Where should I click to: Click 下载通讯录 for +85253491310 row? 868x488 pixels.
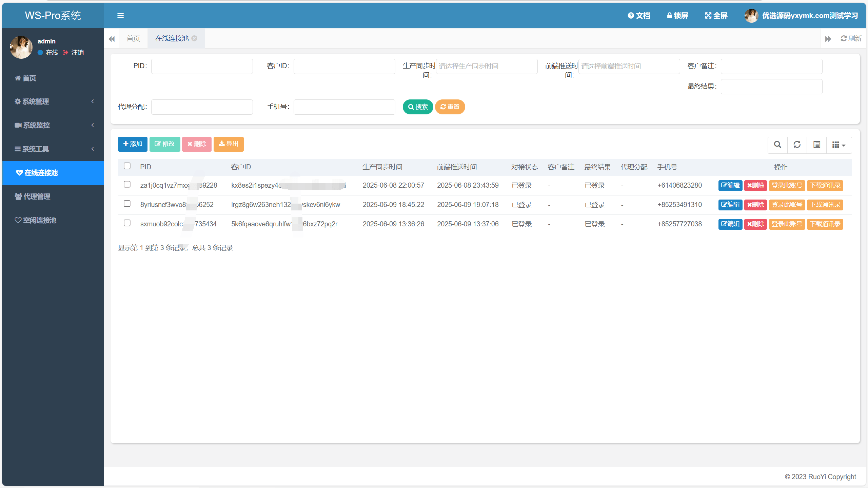coord(825,205)
